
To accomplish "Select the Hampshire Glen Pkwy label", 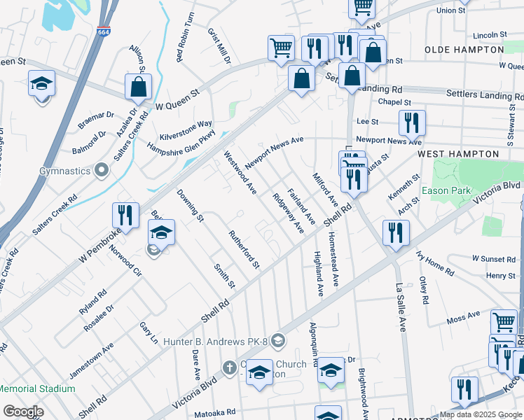I will point(181,144).
